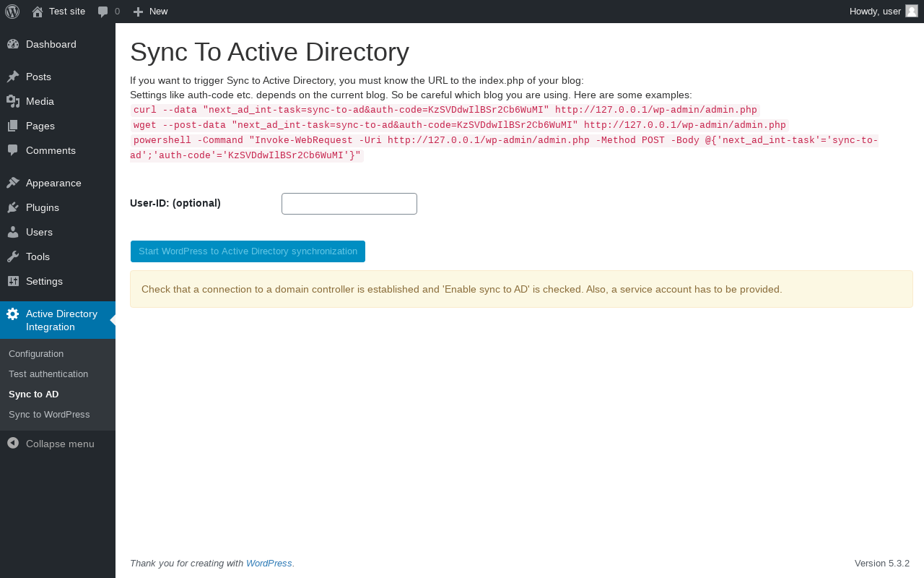The width and height of the screenshot is (924, 578).
Task: Go to Configuration submenu
Action: [x=36, y=354]
